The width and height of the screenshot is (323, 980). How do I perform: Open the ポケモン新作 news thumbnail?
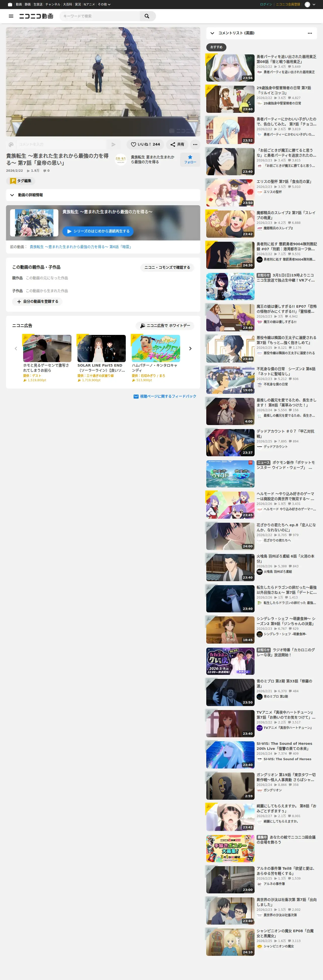coord(230,474)
